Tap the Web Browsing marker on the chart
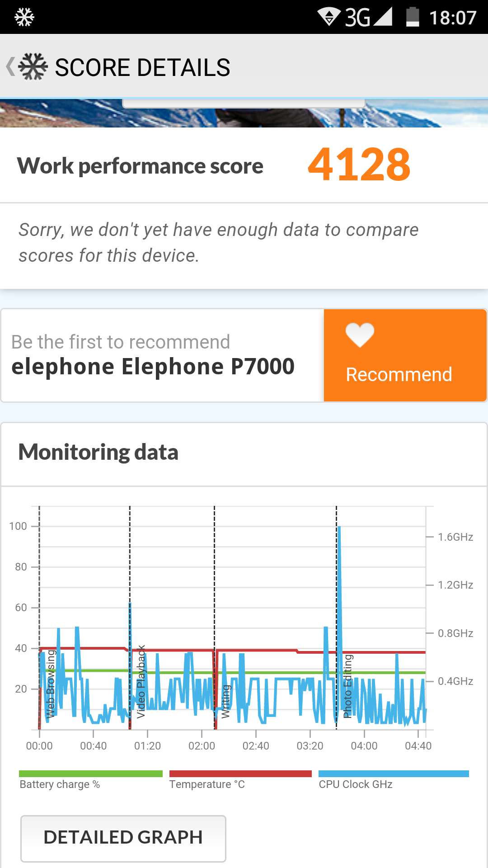The image size is (488, 868). click(x=50, y=684)
